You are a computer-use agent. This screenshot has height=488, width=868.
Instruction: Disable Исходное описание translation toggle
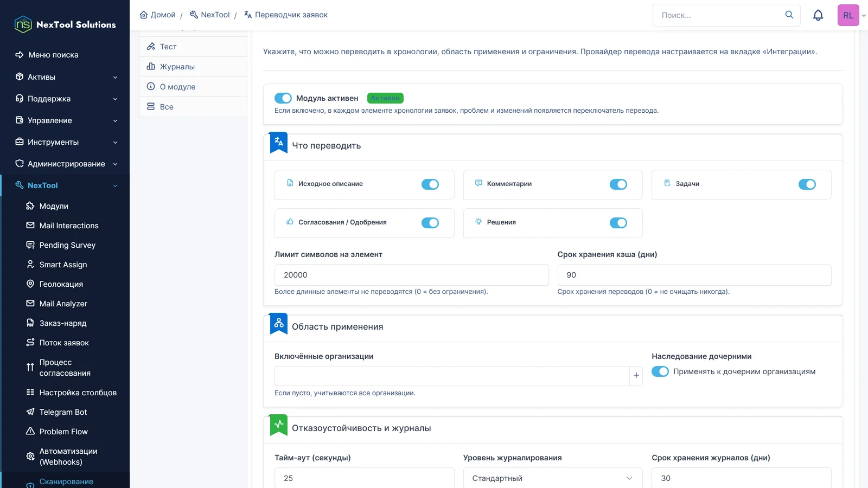pos(430,184)
